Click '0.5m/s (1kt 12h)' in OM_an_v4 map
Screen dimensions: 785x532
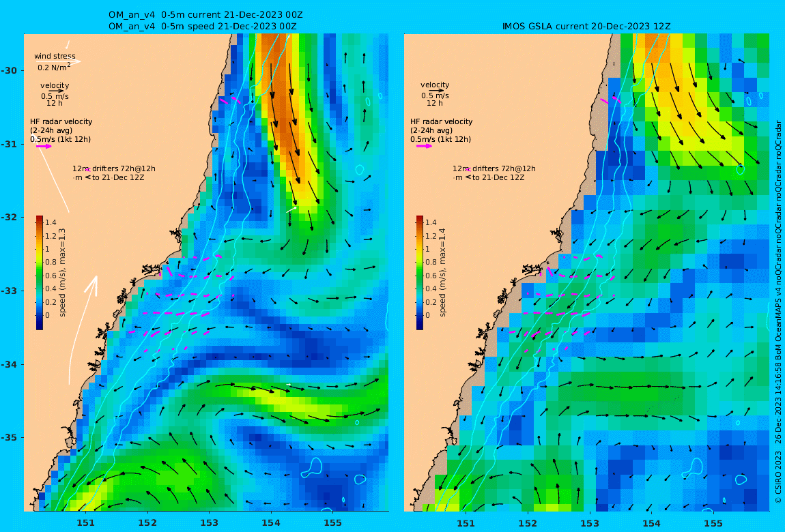[x=61, y=140]
